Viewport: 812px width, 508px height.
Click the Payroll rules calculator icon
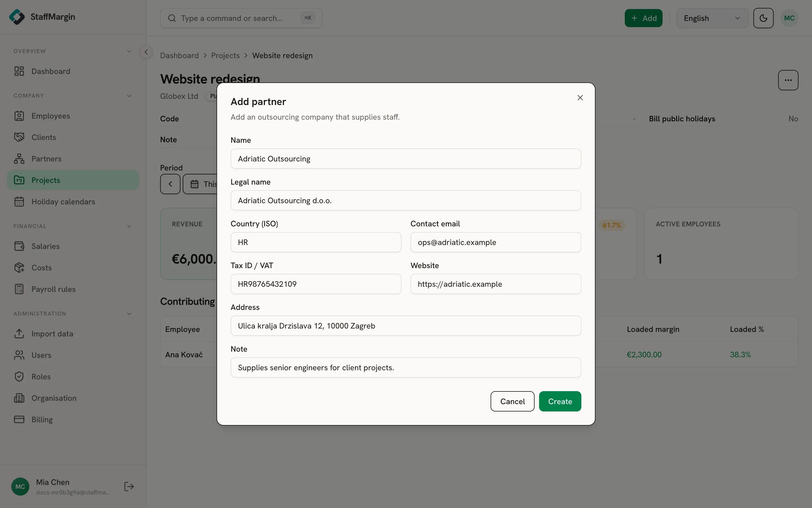click(x=19, y=289)
